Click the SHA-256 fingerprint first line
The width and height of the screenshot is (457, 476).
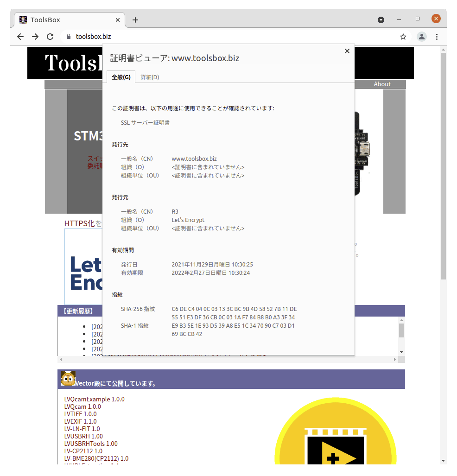[x=234, y=309]
